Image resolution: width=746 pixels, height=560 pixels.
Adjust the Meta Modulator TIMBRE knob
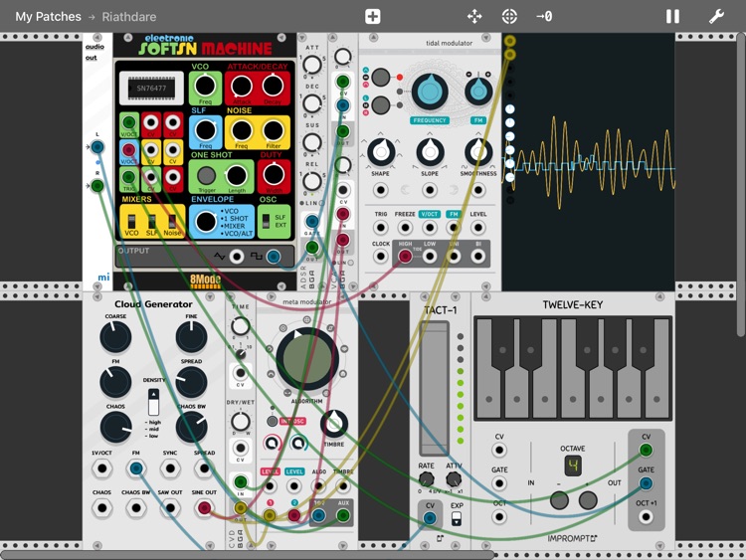click(334, 424)
